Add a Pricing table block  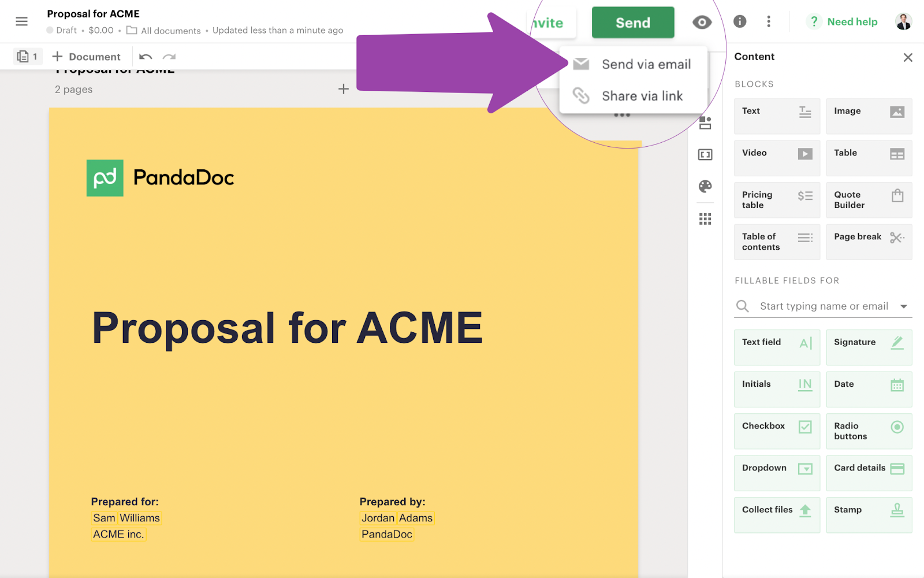click(777, 200)
